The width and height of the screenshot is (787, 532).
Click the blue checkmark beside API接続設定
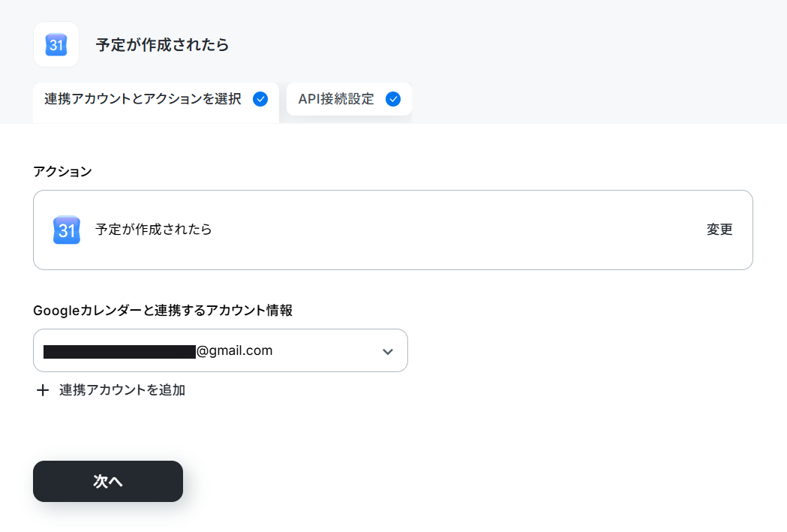tap(393, 99)
